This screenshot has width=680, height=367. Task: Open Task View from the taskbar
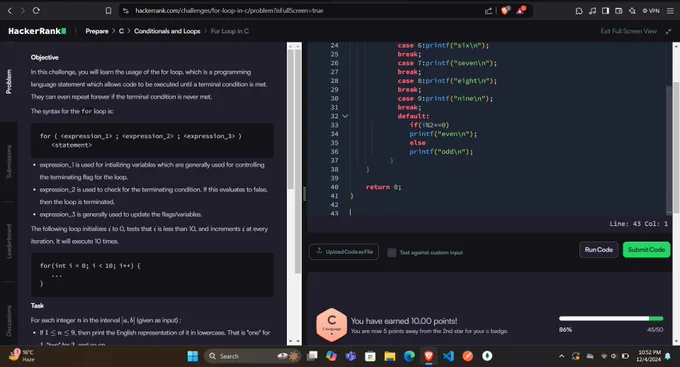tap(312, 356)
